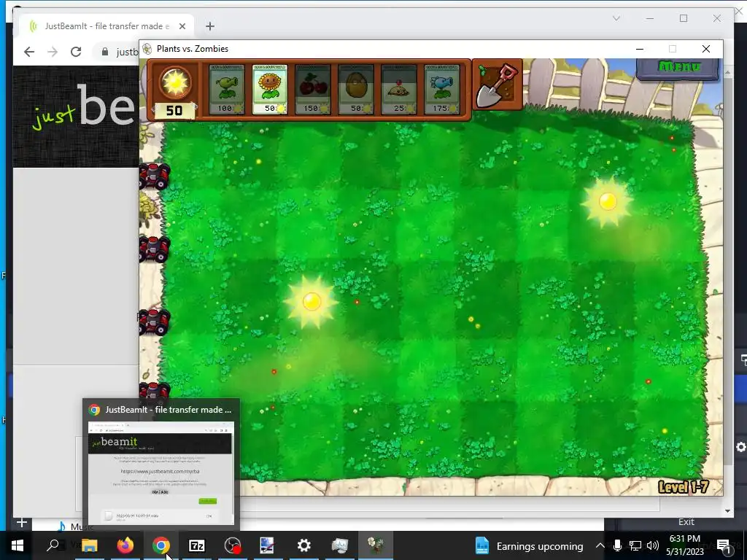Click the Chrome taskbar icon
Viewport: 747px width, 560px height.
coord(161,545)
